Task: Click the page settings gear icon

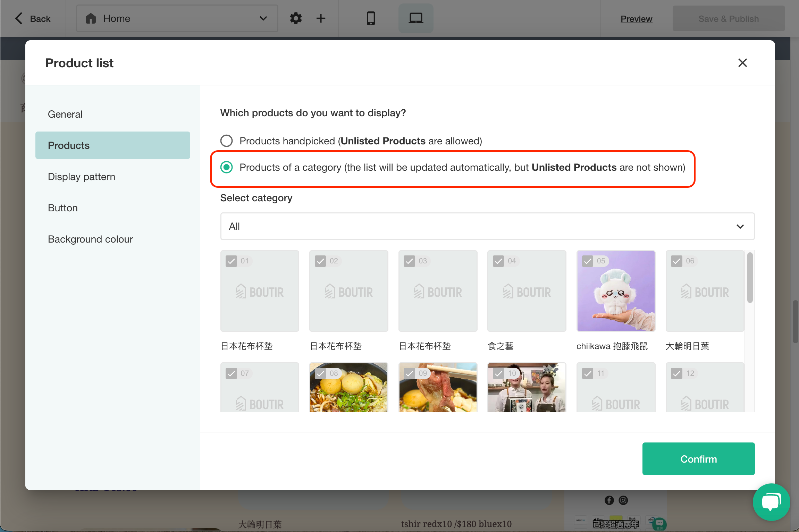Action: [296, 18]
